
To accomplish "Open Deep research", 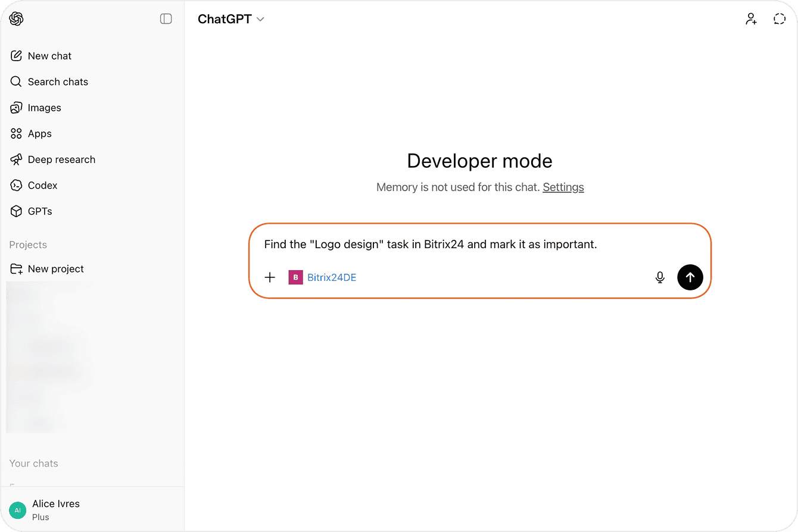I will (x=61, y=159).
